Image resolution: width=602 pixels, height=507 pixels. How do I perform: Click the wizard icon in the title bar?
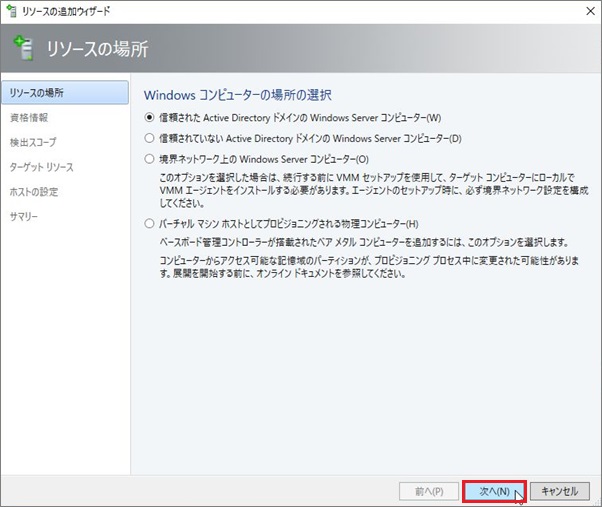(10, 11)
